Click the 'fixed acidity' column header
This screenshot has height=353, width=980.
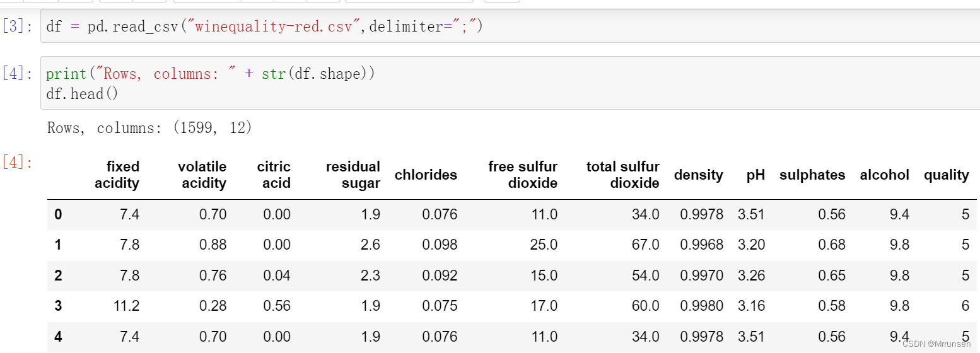117,175
